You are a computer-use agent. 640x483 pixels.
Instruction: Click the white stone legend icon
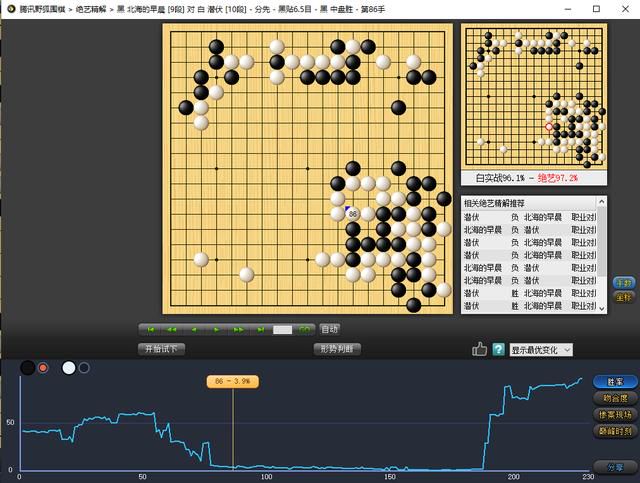pos(69,368)
